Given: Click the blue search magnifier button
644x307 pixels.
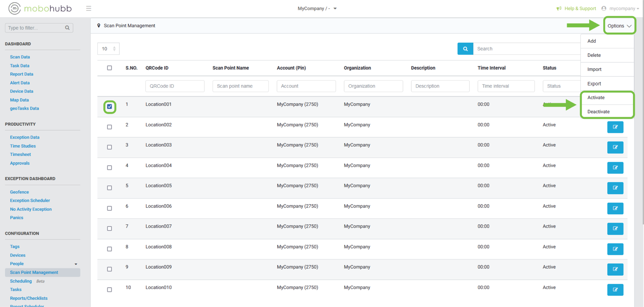Looking at the screenshot, I should 465,49.
